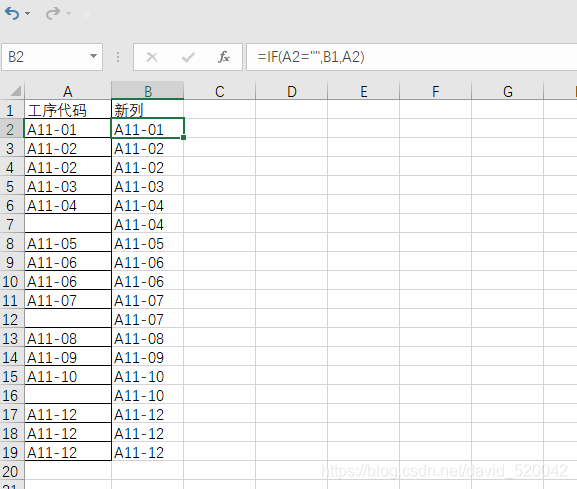Click cell B19 containing A11-12
The width and height of the screenshot is (577, 489).
(x=148, y=452)
